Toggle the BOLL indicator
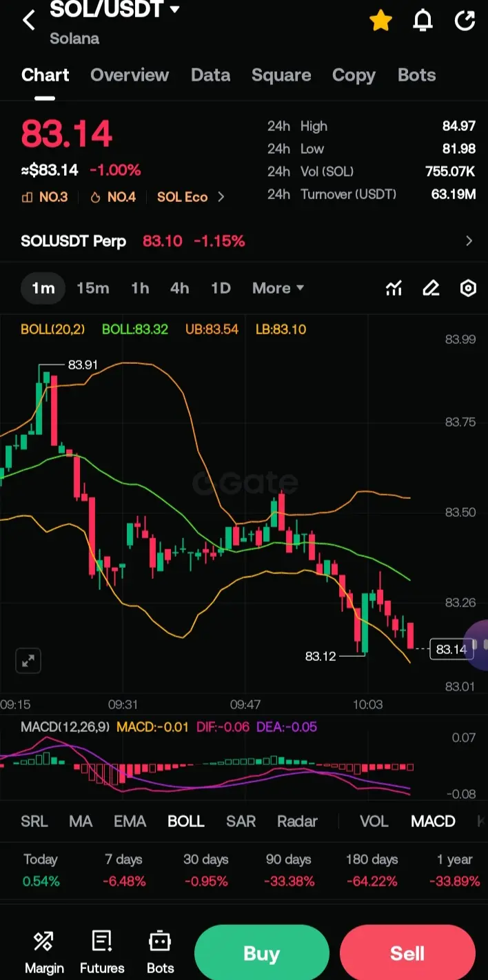 [186, 821]
